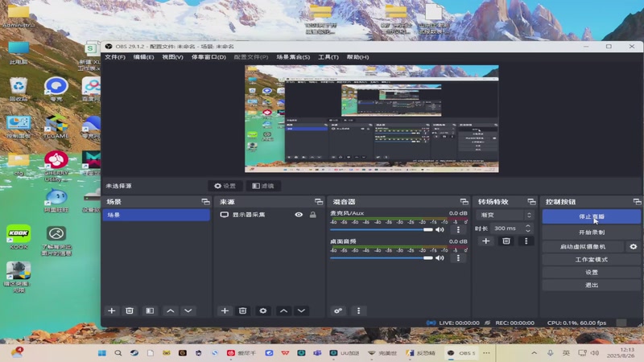Open the taskbar overflow three-dot menu
Screen dimensions: 644x362
pyautogui.click(x=486, y=353)
